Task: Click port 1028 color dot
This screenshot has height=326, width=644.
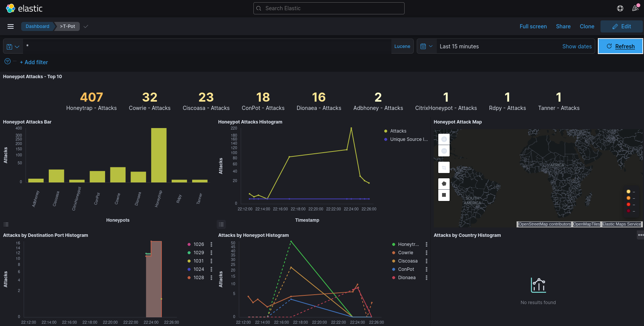Action: 189,278
